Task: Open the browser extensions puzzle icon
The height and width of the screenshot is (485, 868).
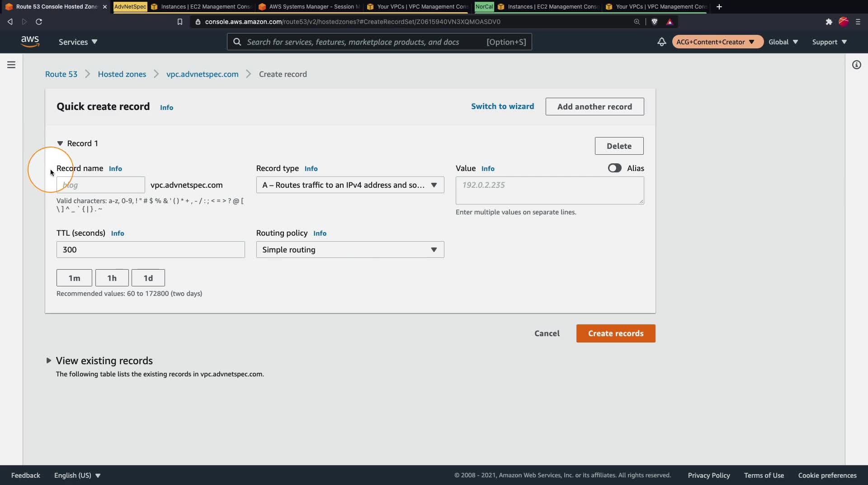Action: click(x=829, y=22)
